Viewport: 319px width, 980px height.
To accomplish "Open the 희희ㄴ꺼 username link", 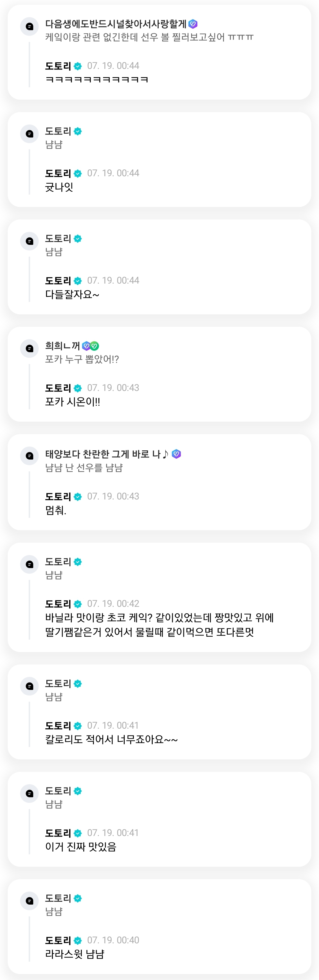I will pyautogui.click(x=62, y=346).
